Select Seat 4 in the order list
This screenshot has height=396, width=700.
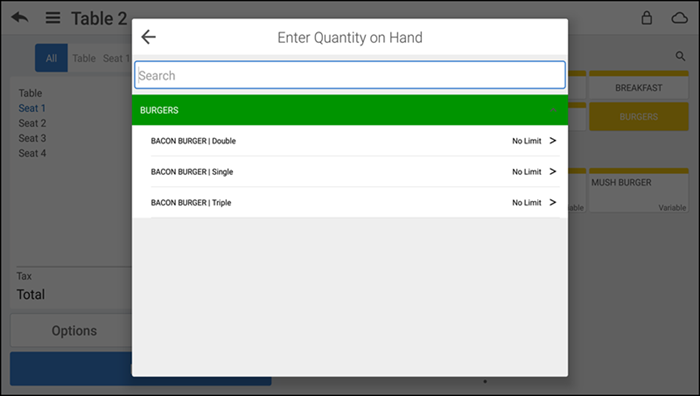click(x=32, y=153)
